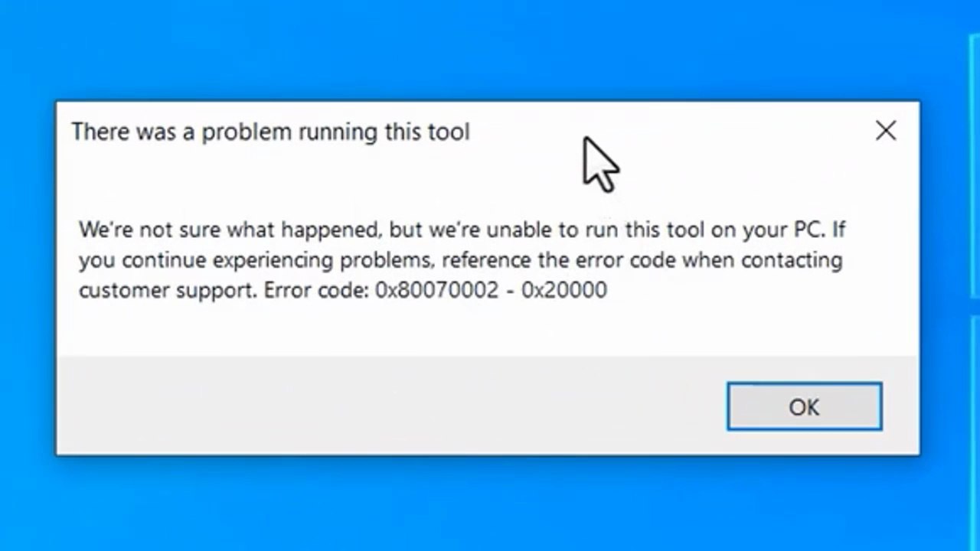
Task: Click the "Error code:" label text
Action: pos(316,290)
